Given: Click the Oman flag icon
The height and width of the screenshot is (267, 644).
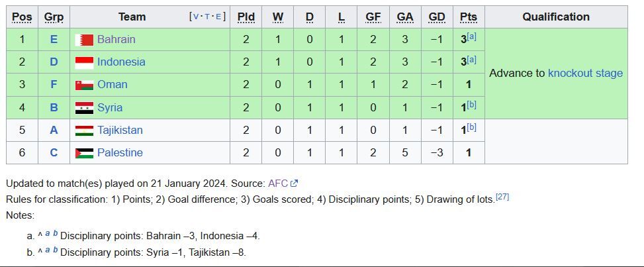Looking at the screenshot, I should tap(84, 85).
